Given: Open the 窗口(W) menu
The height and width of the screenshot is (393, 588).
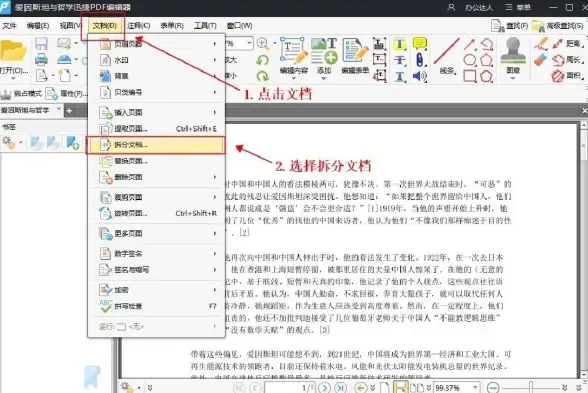Looking at the screenshot, I should click(239, 26).
